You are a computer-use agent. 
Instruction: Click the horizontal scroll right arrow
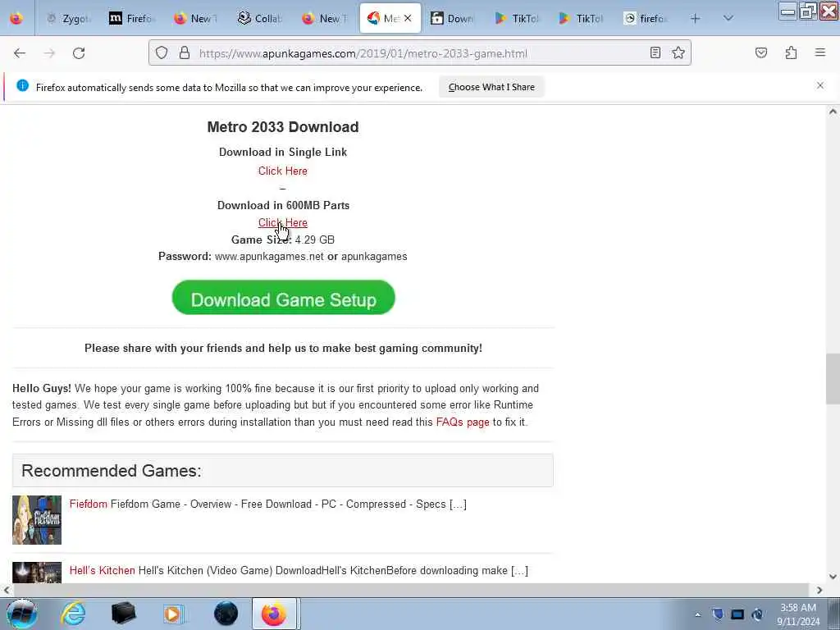pos(819,590)
